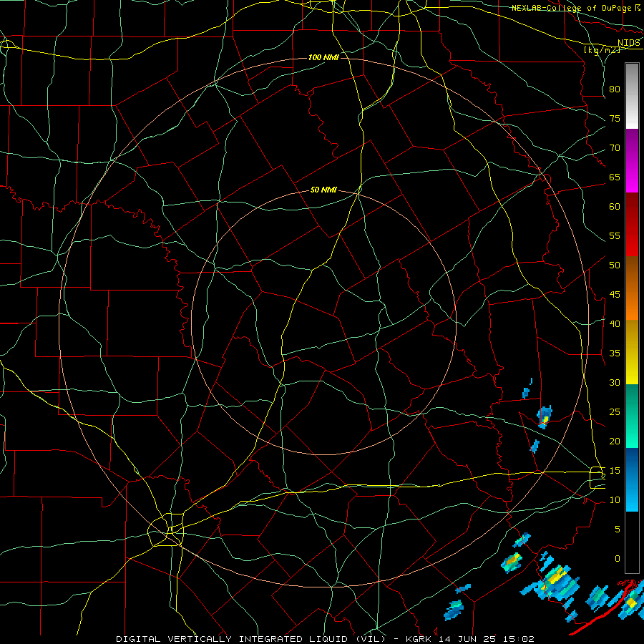This screenshot has height=644, width=644.
Task: Click the 0 value on the VIL scale
Action: 618,559
